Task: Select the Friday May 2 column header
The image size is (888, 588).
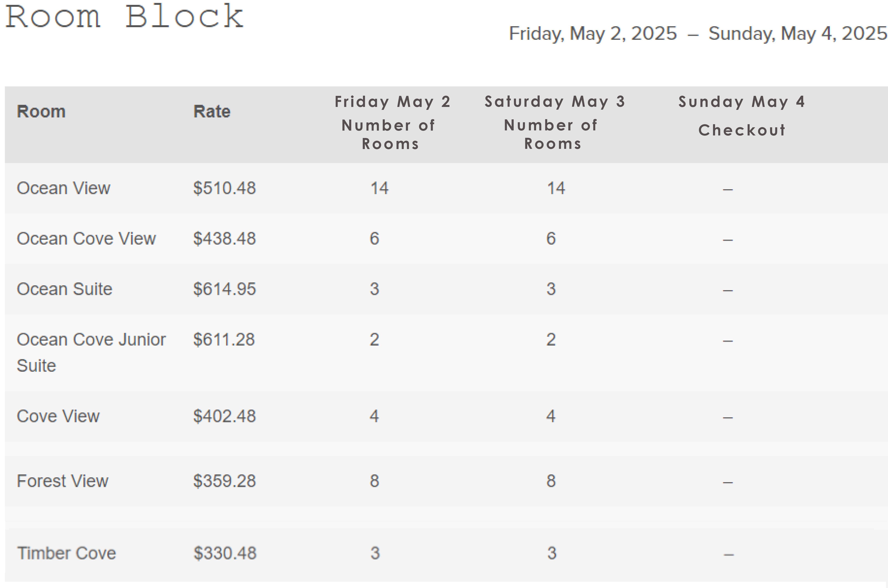Action: coord(392,102)
